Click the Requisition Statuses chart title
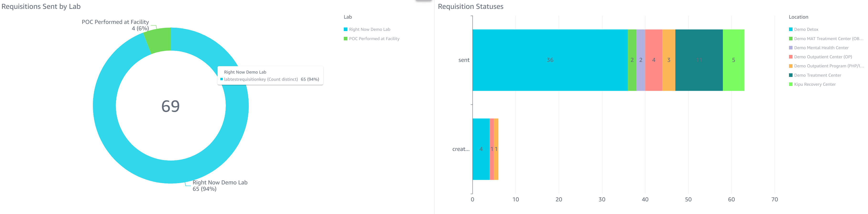The height and width of the screenshot is (214, 868). tap(470, 6)
